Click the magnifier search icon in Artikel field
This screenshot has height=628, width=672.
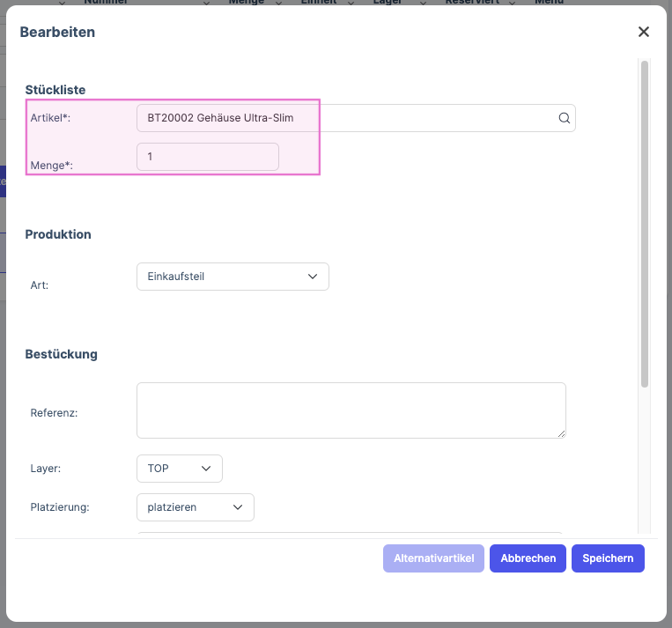pos(565,118)
